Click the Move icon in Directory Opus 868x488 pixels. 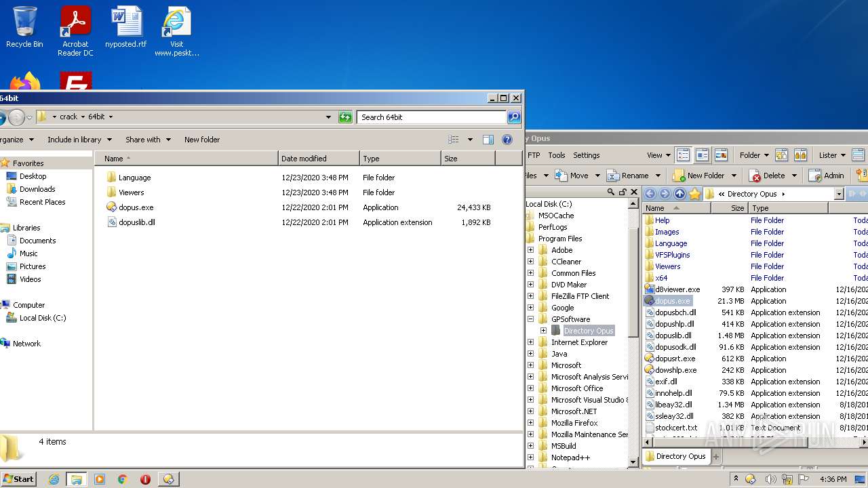point(561,176)
